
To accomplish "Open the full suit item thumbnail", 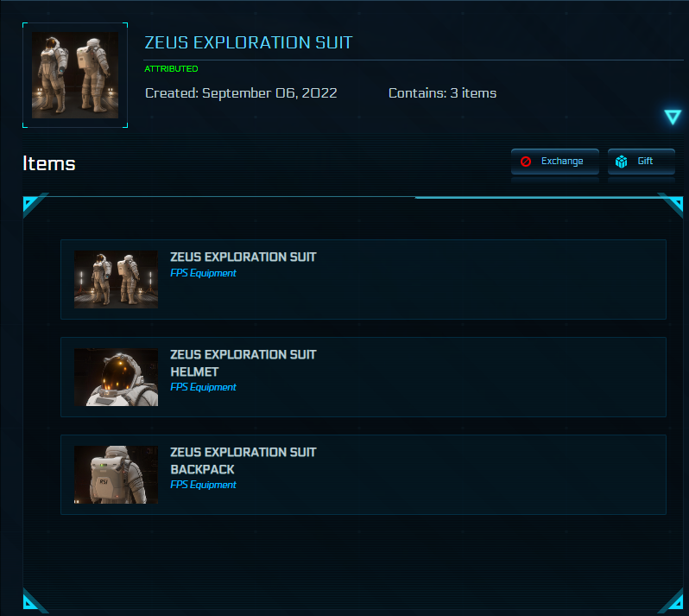I will click(116, 279).
